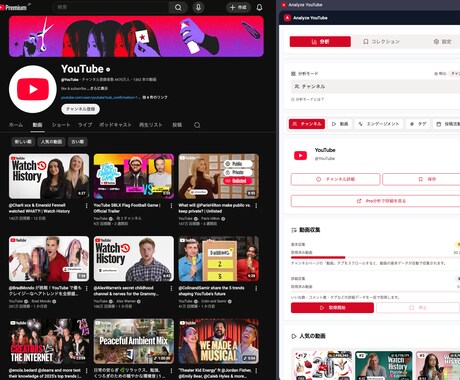Select the red チャンネル sub-tab in Analyze panel
Screen dimensions: 460x380
(307, 124)
